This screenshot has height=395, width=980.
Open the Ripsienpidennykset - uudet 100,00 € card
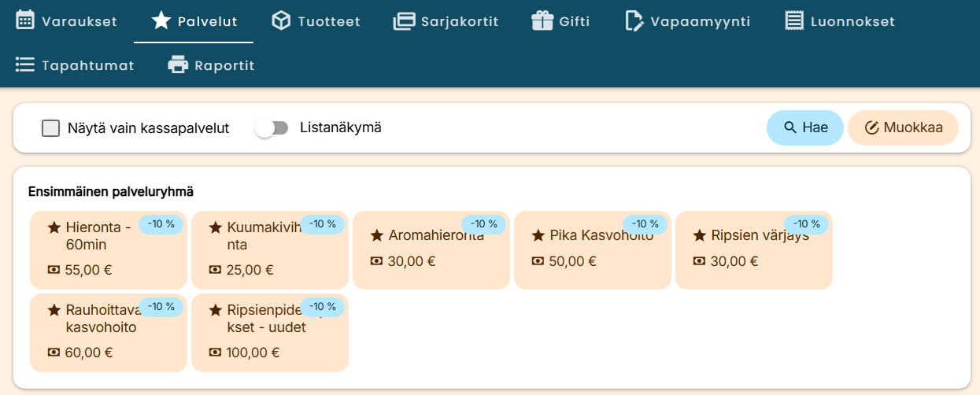coord(269,342)
